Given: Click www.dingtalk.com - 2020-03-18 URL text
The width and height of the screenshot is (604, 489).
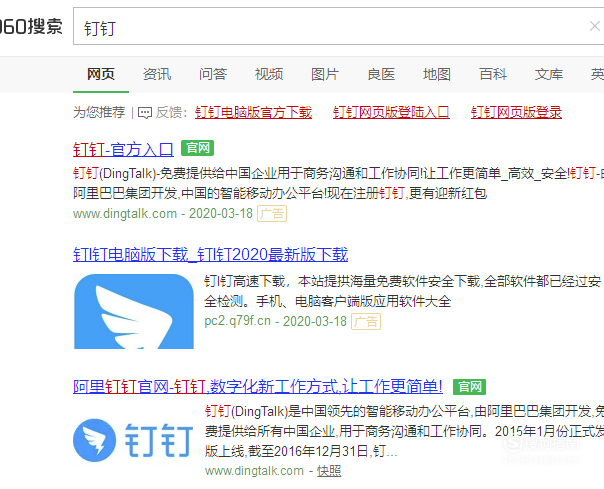Looking at the screenshot, I should pyautogui.click(x=163, y=213).
